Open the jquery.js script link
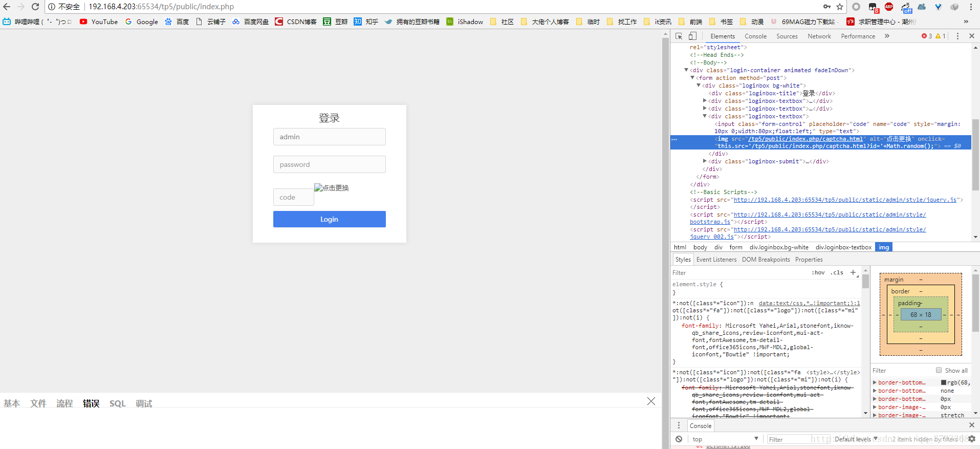 (845, 200)
